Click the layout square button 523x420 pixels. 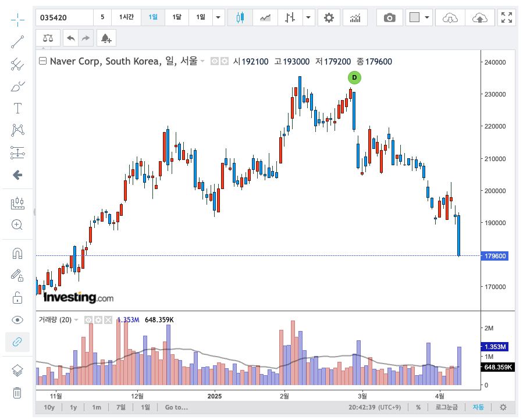coord(414,17)
